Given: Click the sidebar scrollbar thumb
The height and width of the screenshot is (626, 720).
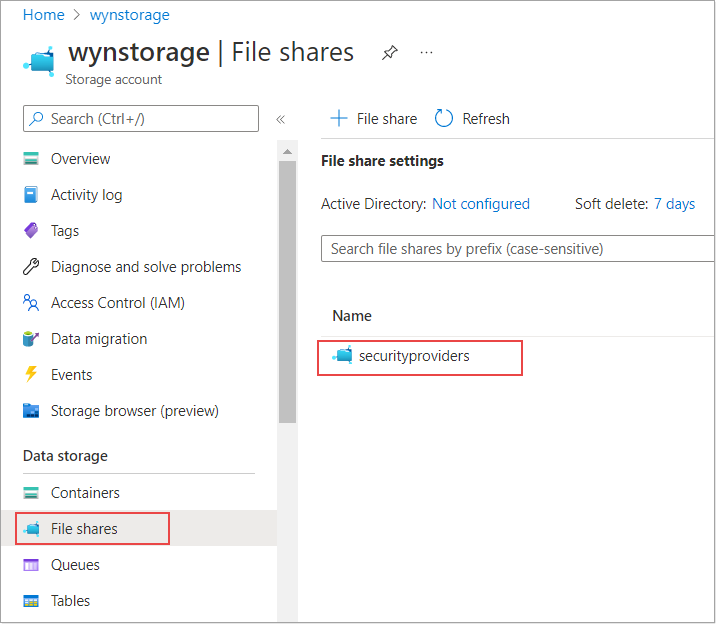Looking at the screenshot, I should tap(287, 292).
